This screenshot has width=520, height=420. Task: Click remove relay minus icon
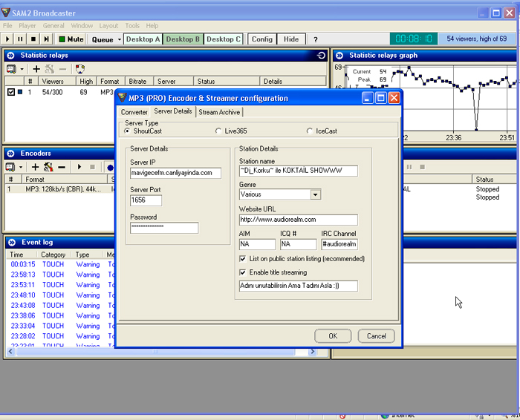click(62, 69)
